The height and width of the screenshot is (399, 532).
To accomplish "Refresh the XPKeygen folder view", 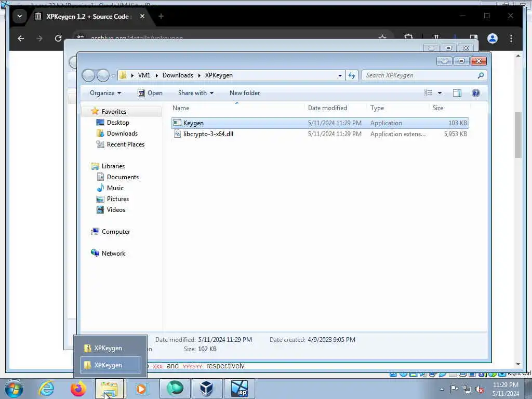I will click(352, 75).
